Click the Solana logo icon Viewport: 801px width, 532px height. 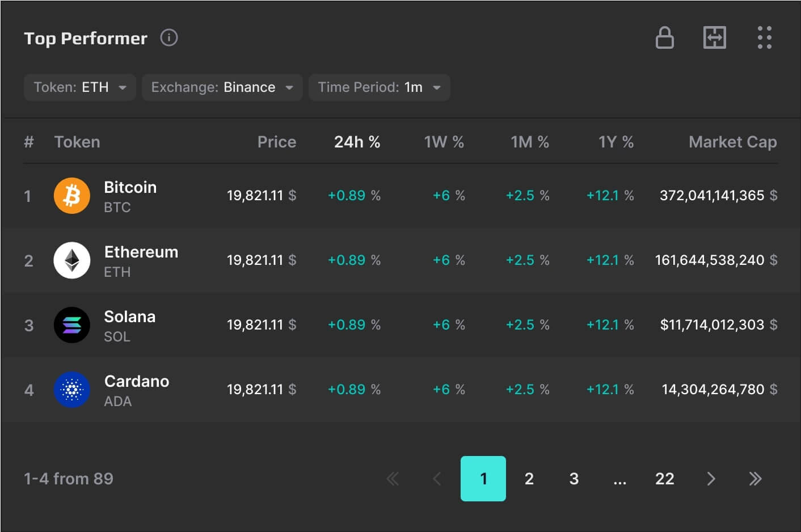[x=72, y=326]
